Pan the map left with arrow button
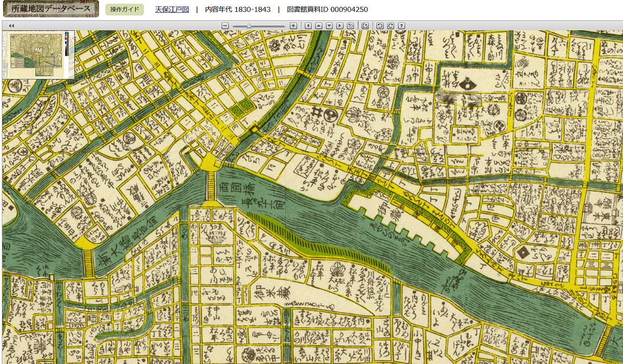This screenshot has height=364, width=623. pos(308,25)
